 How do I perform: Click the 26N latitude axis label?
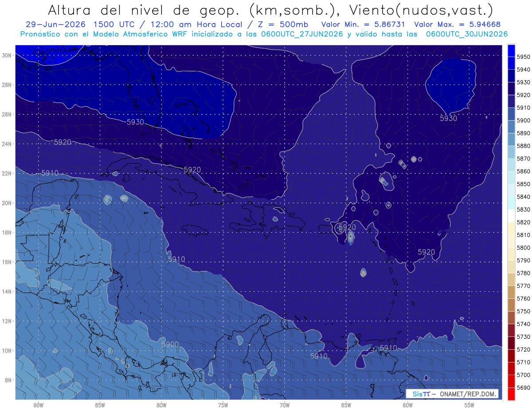point(6,114)
